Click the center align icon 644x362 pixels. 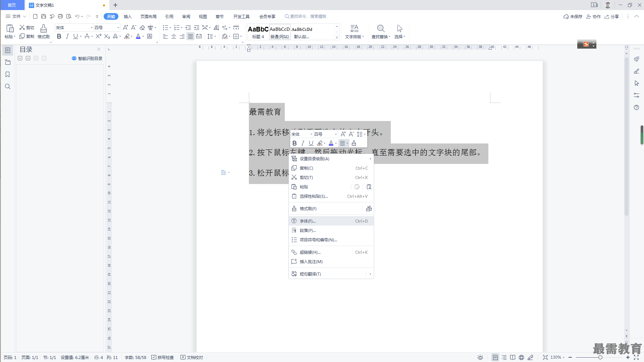click(x=174, y=37)
